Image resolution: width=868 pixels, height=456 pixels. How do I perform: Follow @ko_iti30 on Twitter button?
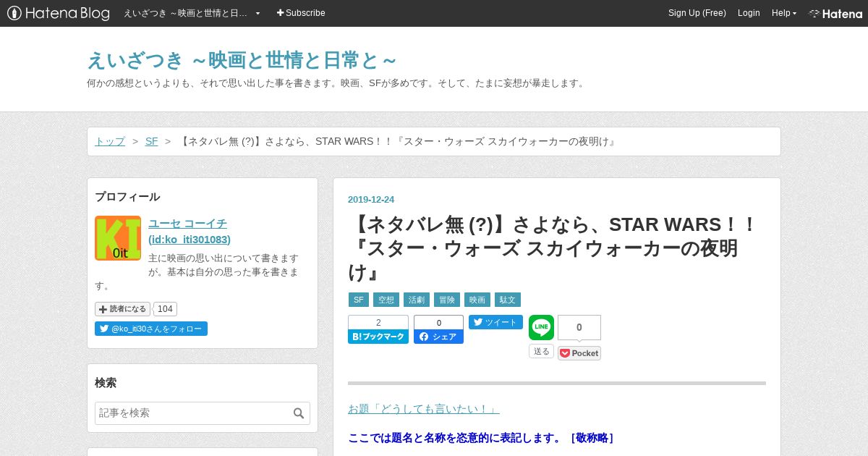[x=151, y=329]
